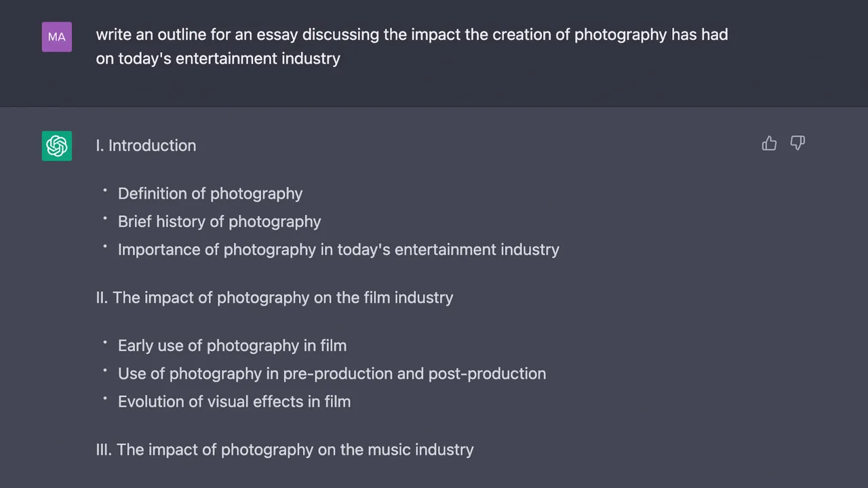Give the response a thumbs down
Image resolution: width=868 pixels, height=488 pixels.
[797, 143]
